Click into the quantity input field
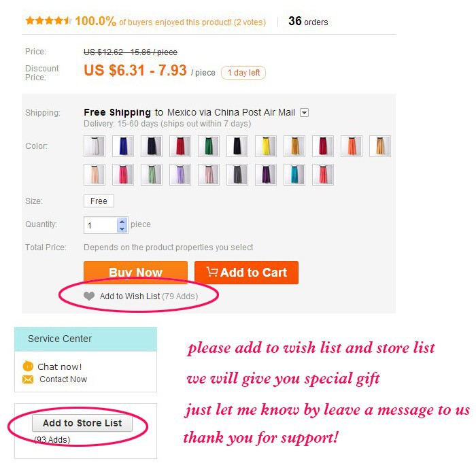Viewport: 476px width, 476px height. point(100,225)
